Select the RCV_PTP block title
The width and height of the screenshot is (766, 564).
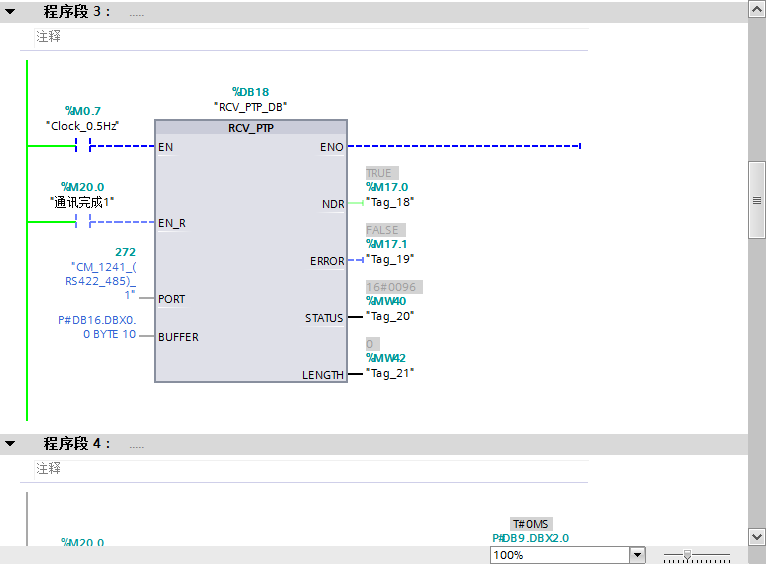[251, 128]
